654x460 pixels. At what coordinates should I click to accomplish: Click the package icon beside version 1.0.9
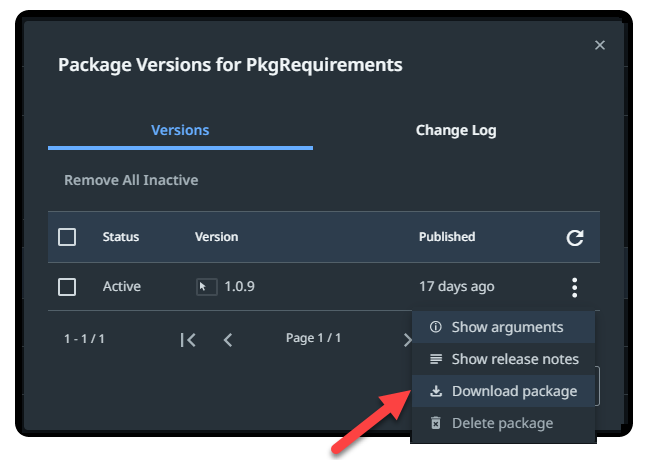(206, 287)
